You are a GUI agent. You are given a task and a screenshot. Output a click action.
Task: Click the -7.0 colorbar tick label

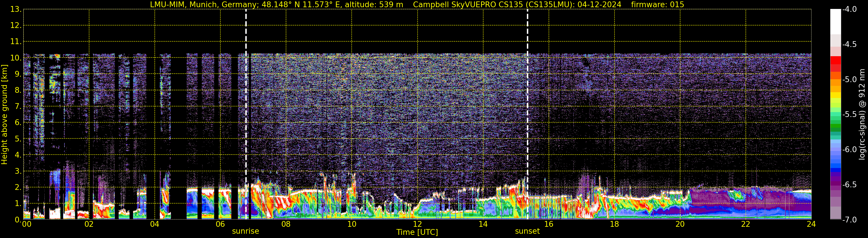(x=850, y=220)
